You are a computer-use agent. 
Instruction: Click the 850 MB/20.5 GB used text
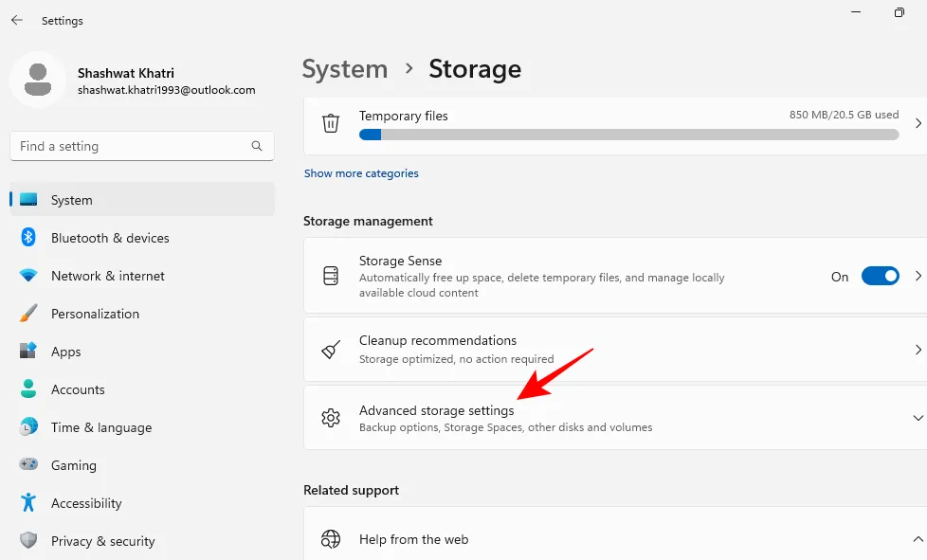[x=845, y=115]
